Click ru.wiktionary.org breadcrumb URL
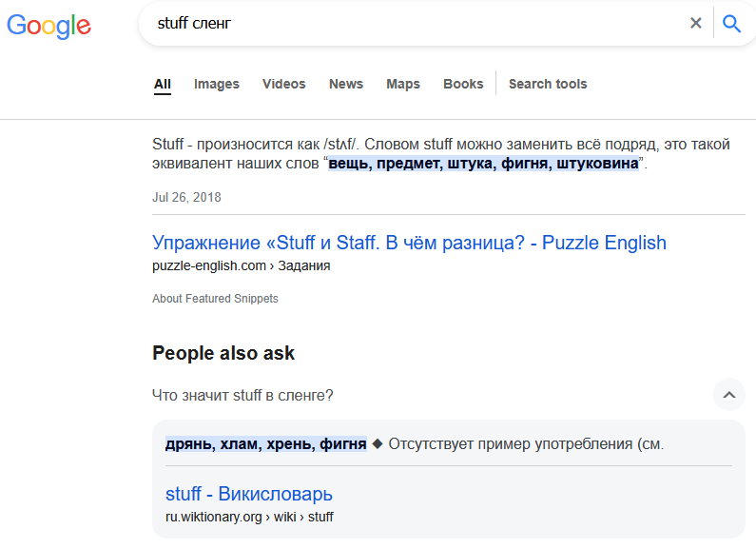This screenshot has width=756, height=549. coord(249,517)
